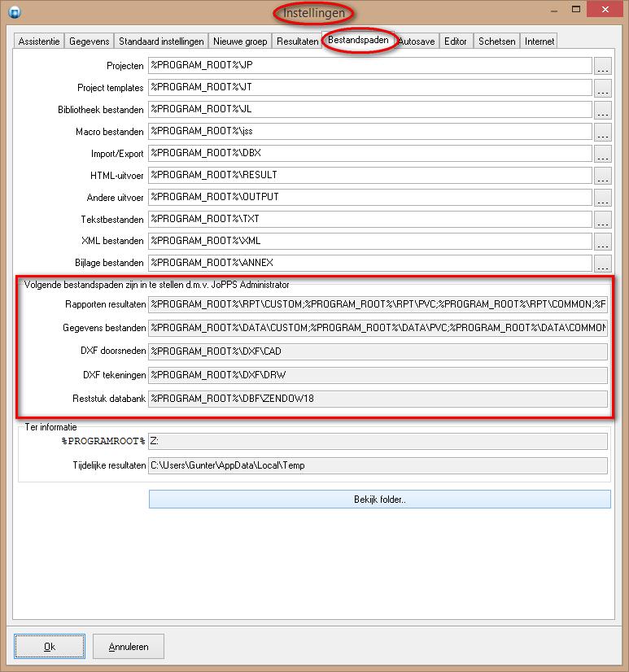Browse for the Bibliotheek bestanden folder
This screenshot has height=672, width=629.
(602, 110)
